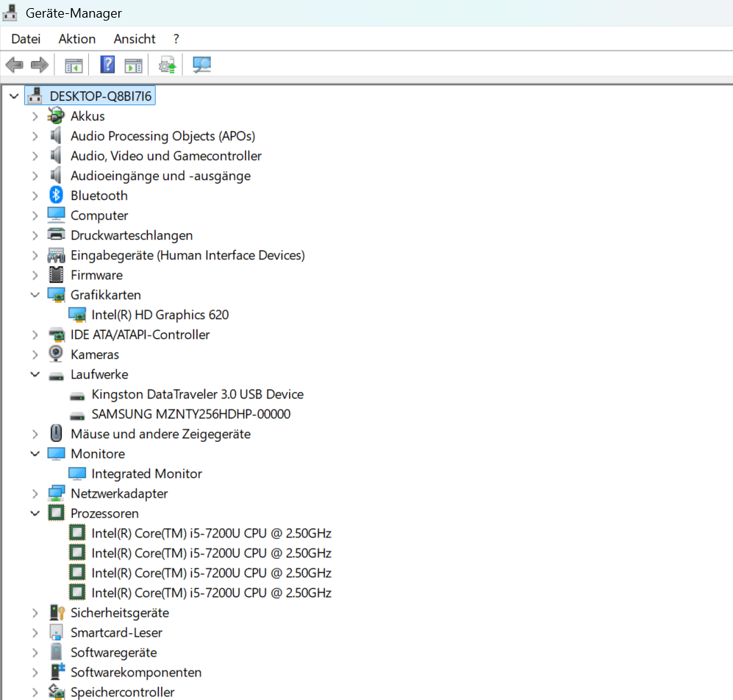
Task: Expand the Smartcard-Leser category
Action: click(x=35, y=632)
